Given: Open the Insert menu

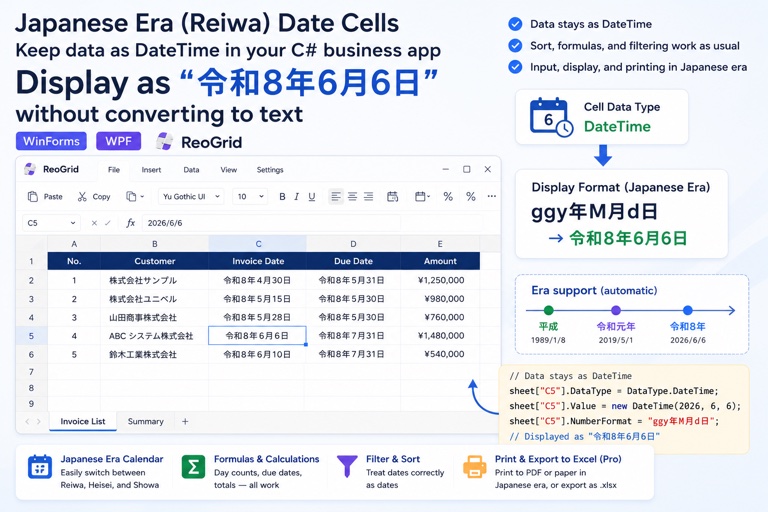Looking at the screenshot, I should click(151, 170).
